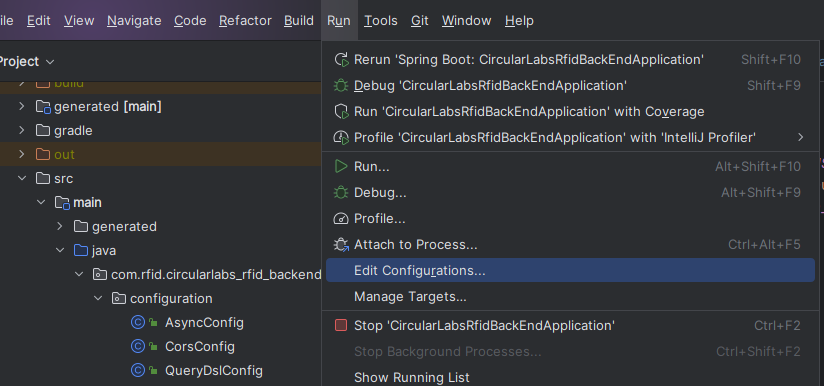This screenshot has height=386, width=824.
Task: Collapse the src folder
Action: (x=22, y=179)
